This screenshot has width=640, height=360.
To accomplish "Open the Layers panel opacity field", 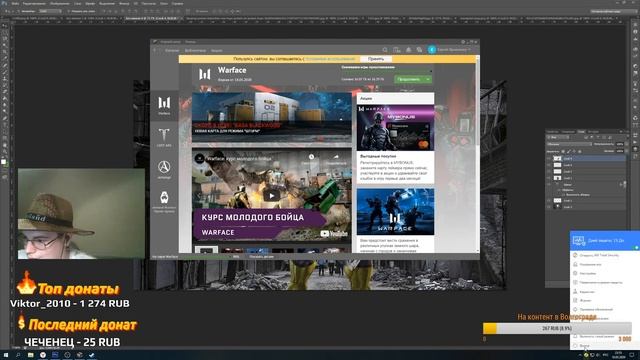I will pyautogui.click(x=620, y=144).
